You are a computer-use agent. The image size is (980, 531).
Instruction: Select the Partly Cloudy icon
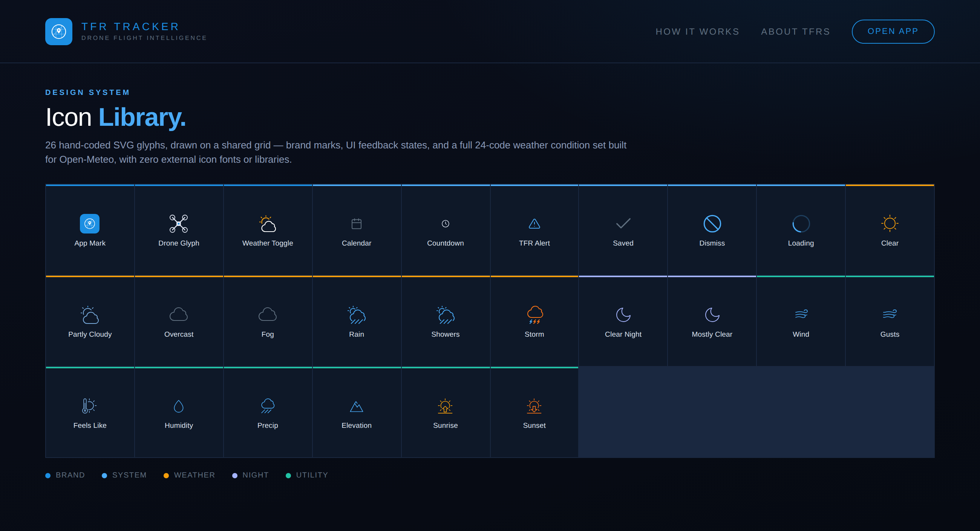click(90, 315)
